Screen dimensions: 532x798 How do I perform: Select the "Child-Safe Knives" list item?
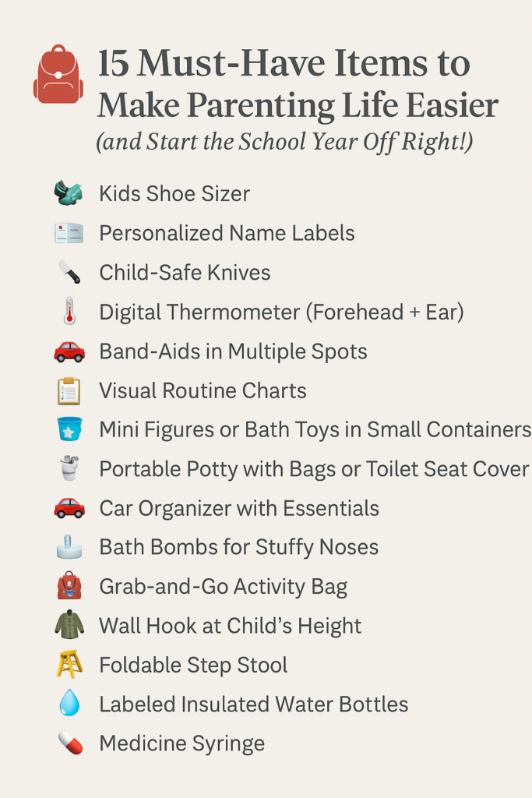pyautogui.click(x=185, y=273)
